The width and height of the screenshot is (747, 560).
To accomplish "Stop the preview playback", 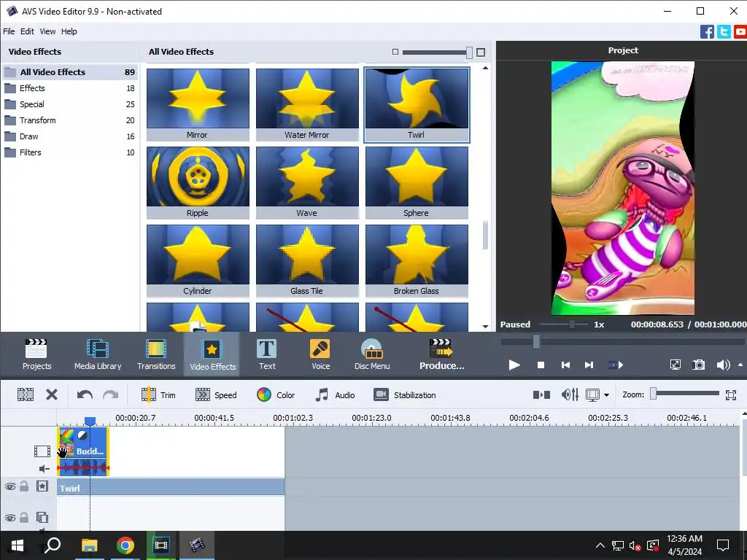I will [541, 365].
